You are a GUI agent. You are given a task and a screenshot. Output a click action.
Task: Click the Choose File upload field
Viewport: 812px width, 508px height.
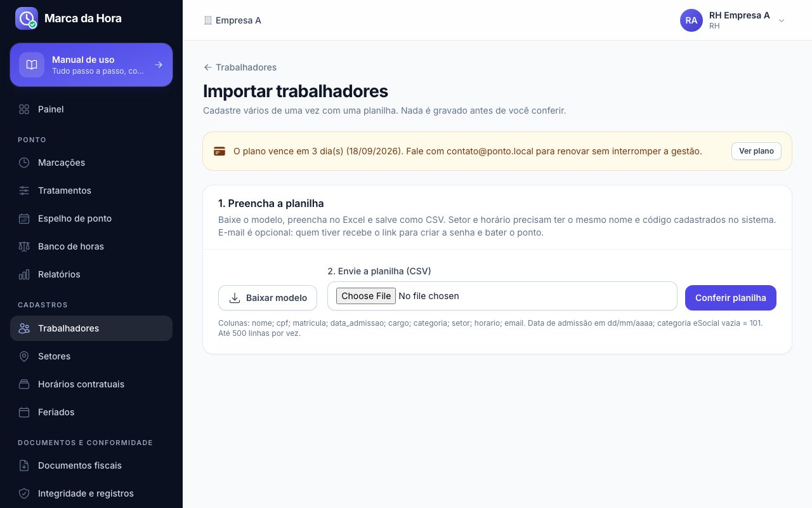click(502, 296)
